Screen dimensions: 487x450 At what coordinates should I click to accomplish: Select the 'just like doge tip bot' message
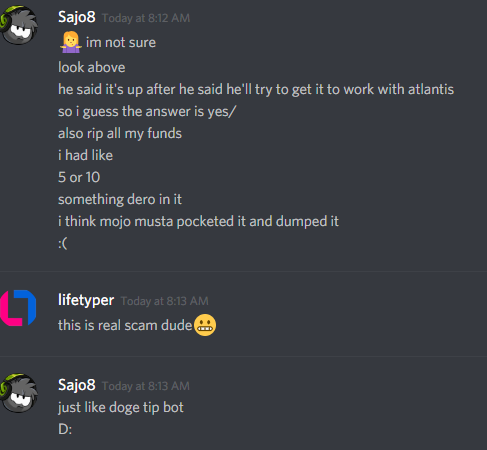tap(121, 407)
